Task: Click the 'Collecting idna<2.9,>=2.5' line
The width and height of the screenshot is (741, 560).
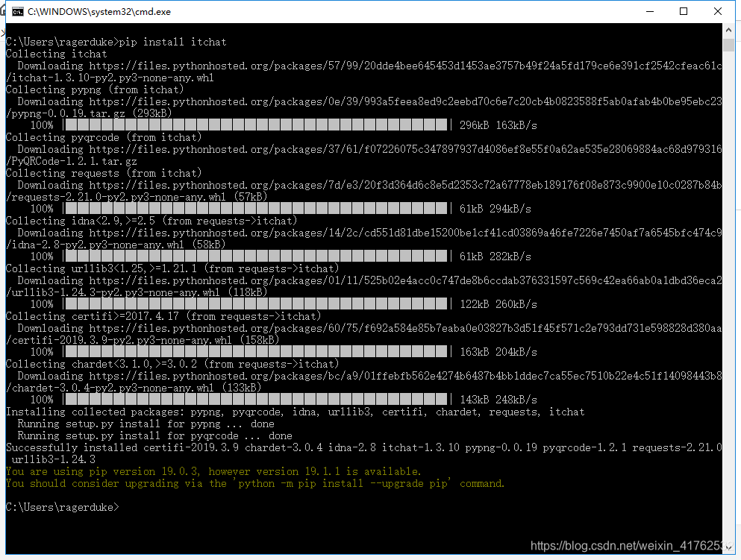Action: [151, 221]
